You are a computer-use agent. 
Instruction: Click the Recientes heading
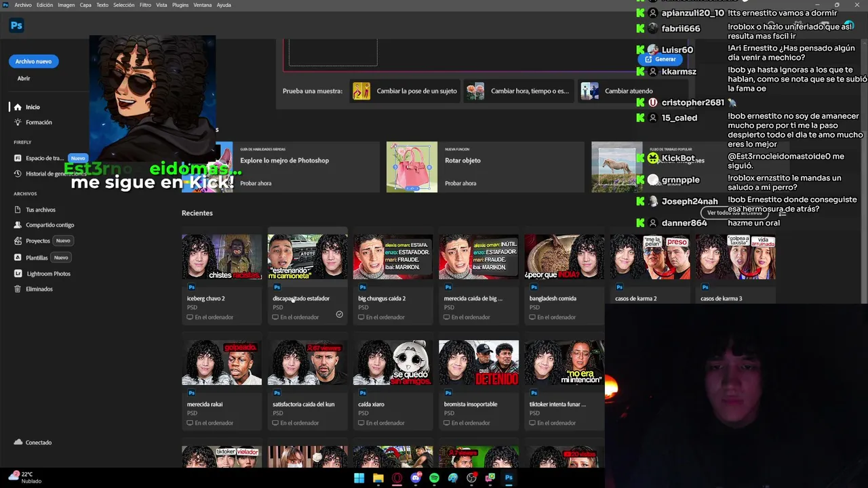tap(197, 213)
